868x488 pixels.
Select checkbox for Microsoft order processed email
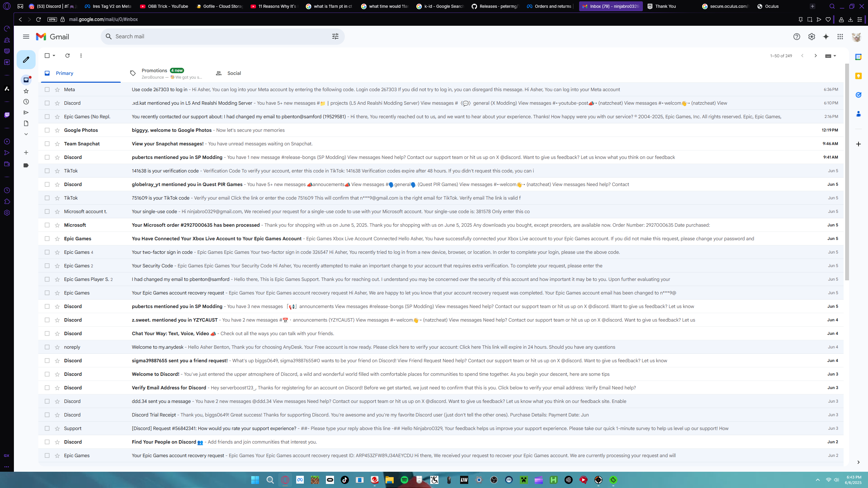(x=47, y=225)
